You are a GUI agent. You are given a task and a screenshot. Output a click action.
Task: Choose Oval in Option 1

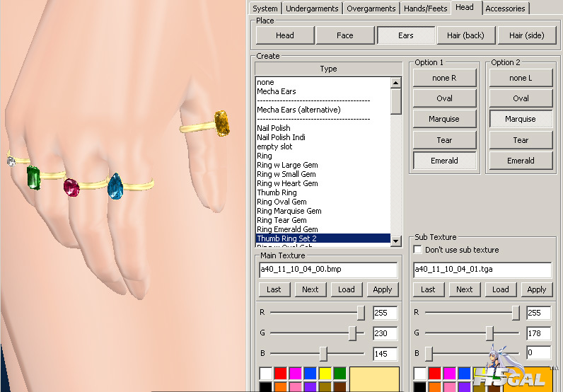click(444, 98)
